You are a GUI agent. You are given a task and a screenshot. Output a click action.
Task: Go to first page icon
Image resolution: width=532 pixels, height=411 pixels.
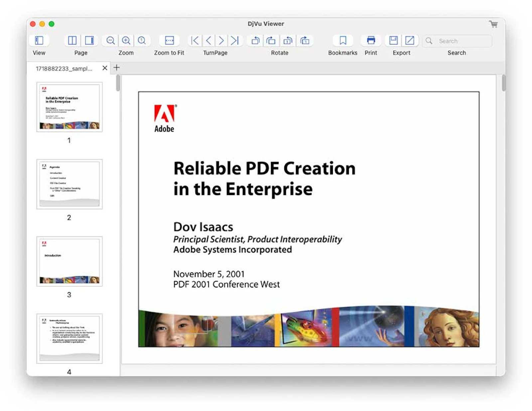[x=195, y=41]
